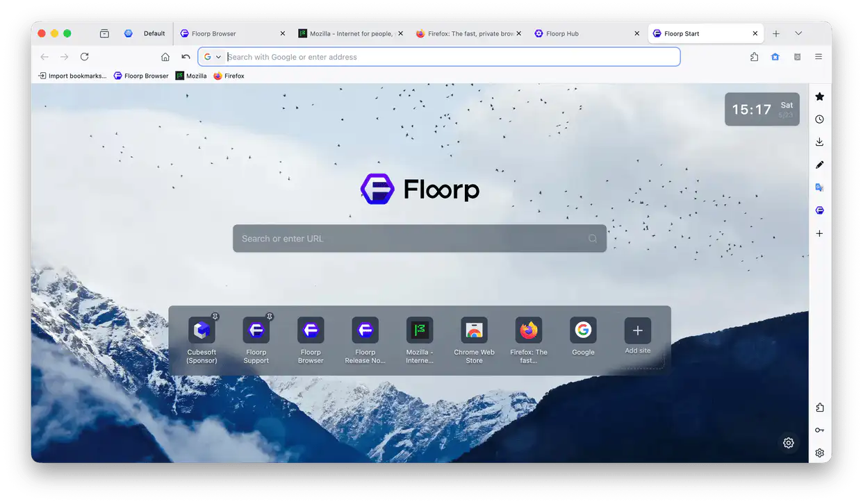Focus the Search or enter URL field

tap(420, 238)
